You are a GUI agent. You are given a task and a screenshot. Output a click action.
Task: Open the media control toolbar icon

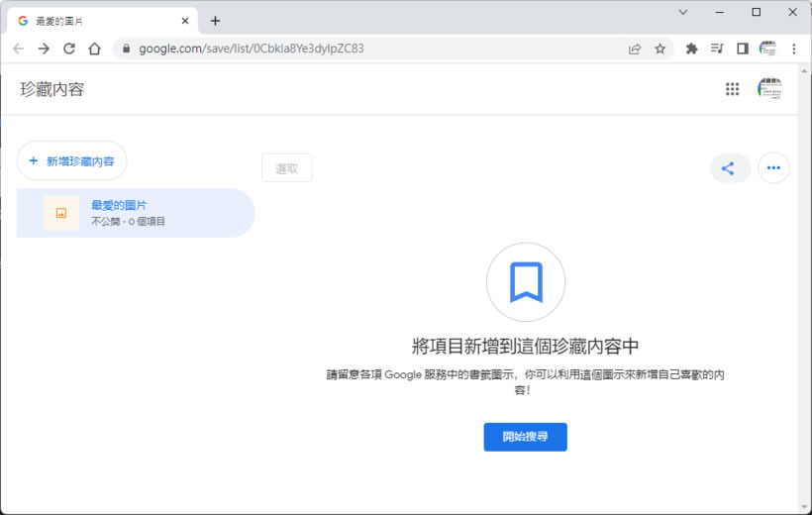click(717, 49)
